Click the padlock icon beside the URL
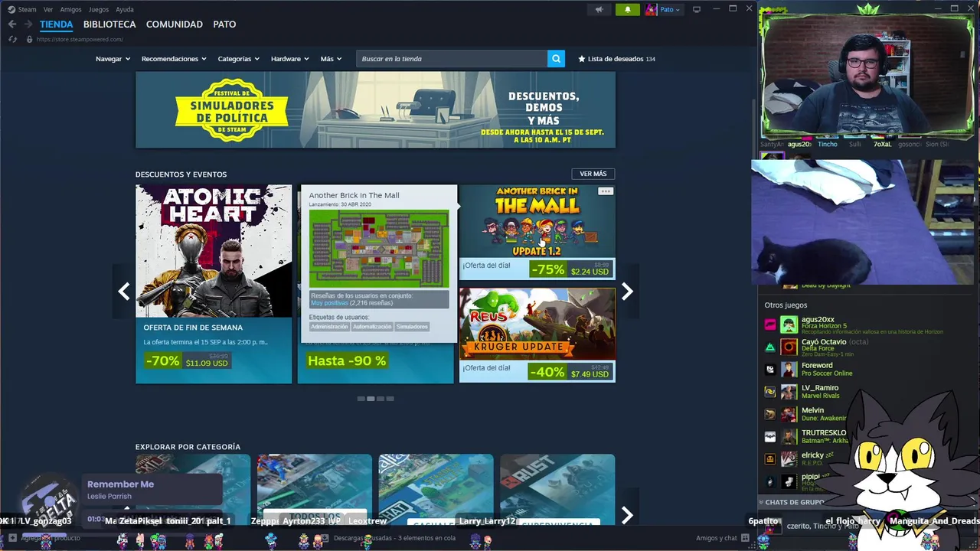Viewport: 980px width, 551px height. 29,39
